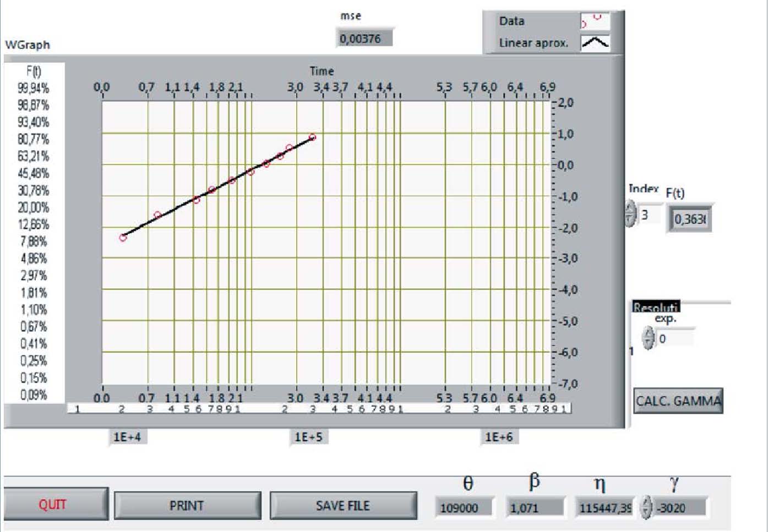
Task: Click the mse value field
Action: coord(363,39)
